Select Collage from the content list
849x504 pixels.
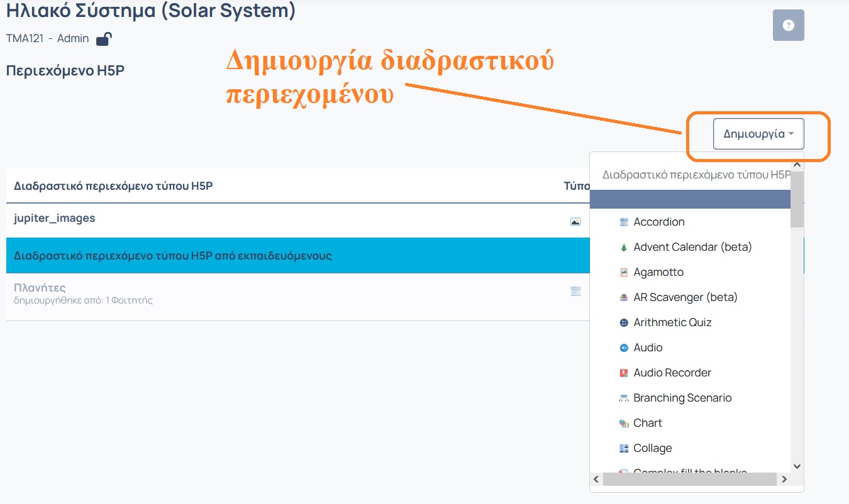(x=652, y=448)
